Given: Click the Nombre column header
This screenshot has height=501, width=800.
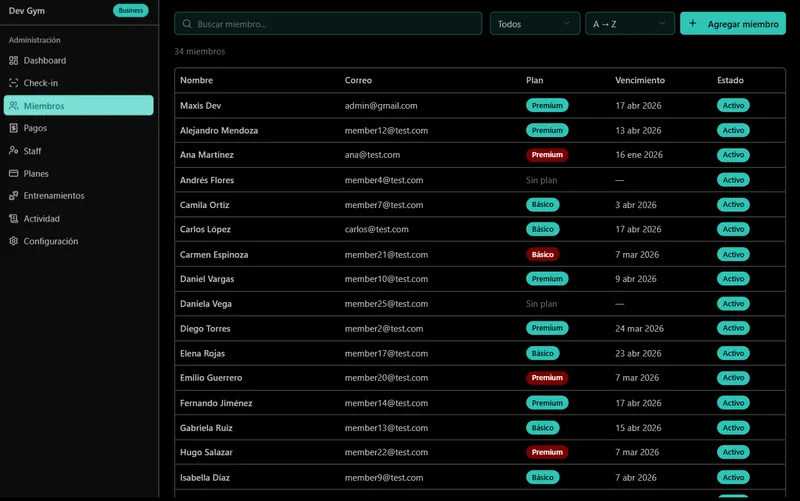Looking at the screenshot, I should [x=196, y=80].
